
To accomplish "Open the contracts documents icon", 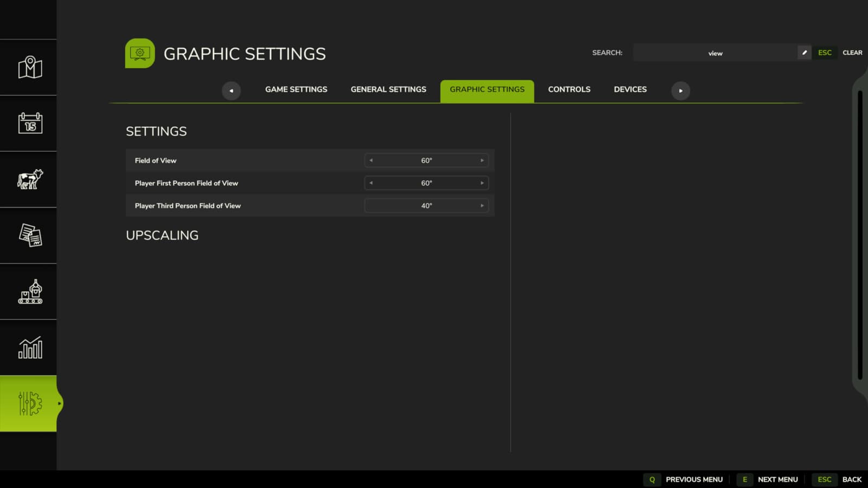I will [30, 235].
